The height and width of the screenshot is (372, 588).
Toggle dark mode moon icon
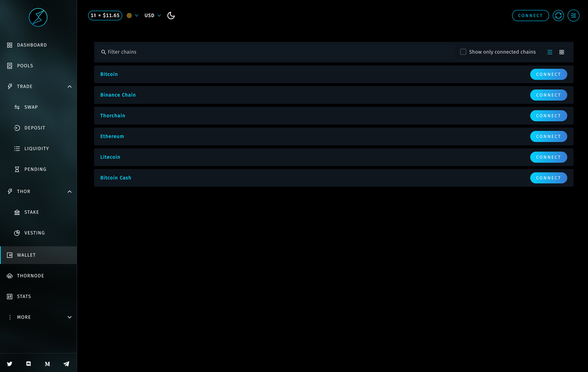tap(171, 16)
